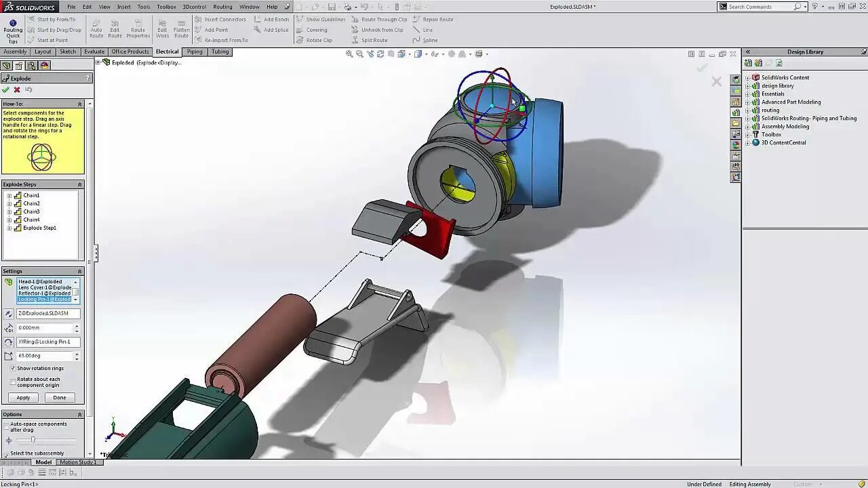868x488 pixels.
Task: Open the Routing menu
Action: click(222, 6)
